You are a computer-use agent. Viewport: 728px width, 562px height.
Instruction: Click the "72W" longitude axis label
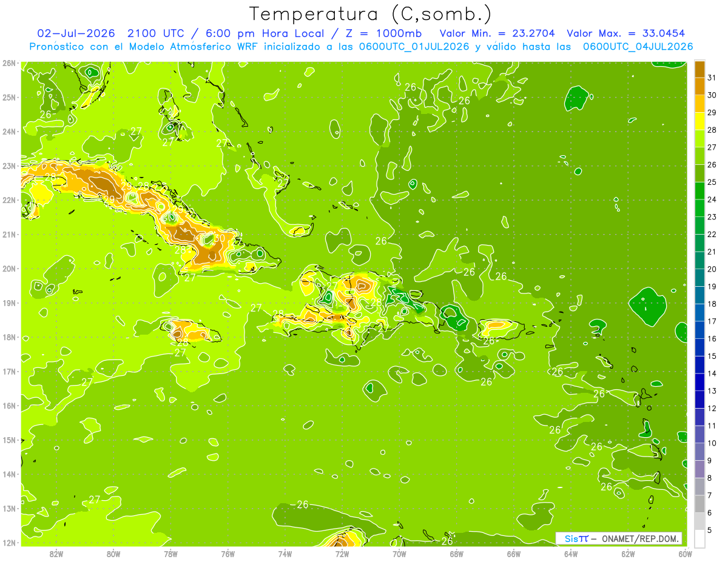342,554
